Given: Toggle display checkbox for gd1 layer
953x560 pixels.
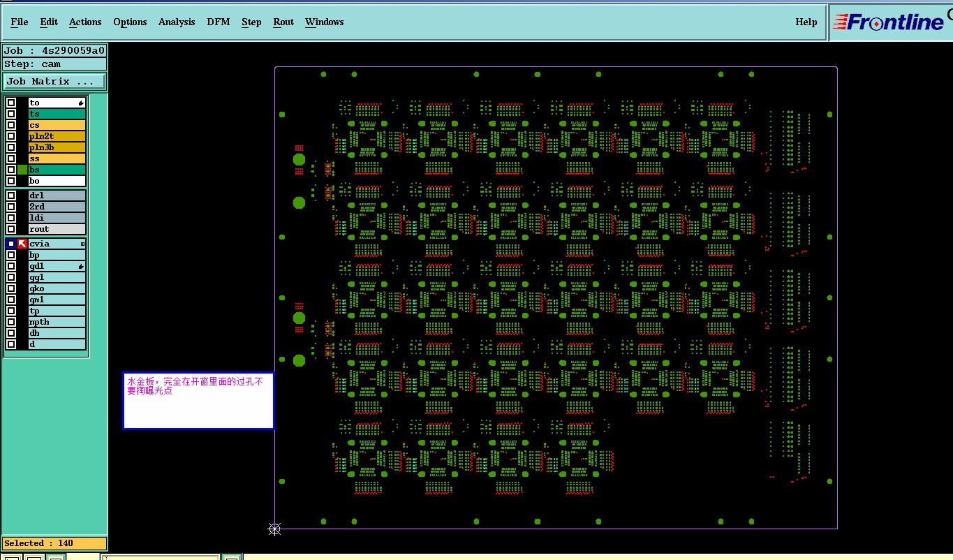Looking at the screenshot, I should click(11, 266).
